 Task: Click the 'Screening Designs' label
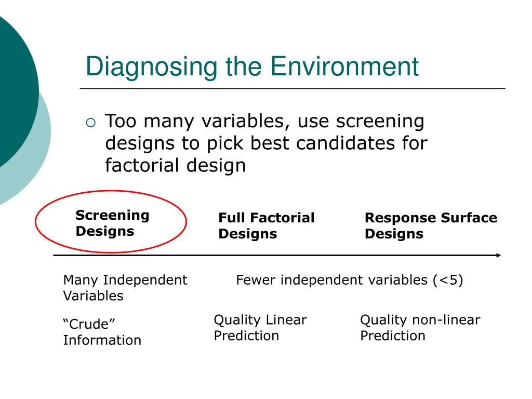click(x=112, y=223)
